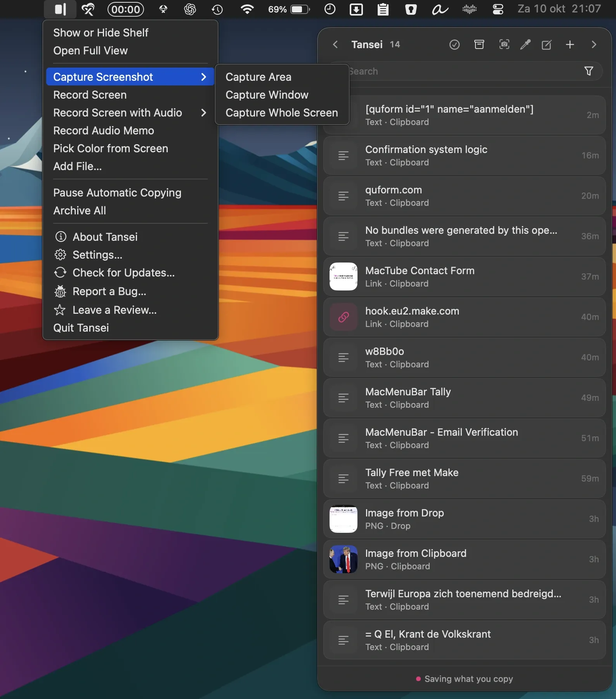Image resolution: width=616 pixels, height=699 pixels.
Task: Open the Image from Drop item
Action: (464, 519)
